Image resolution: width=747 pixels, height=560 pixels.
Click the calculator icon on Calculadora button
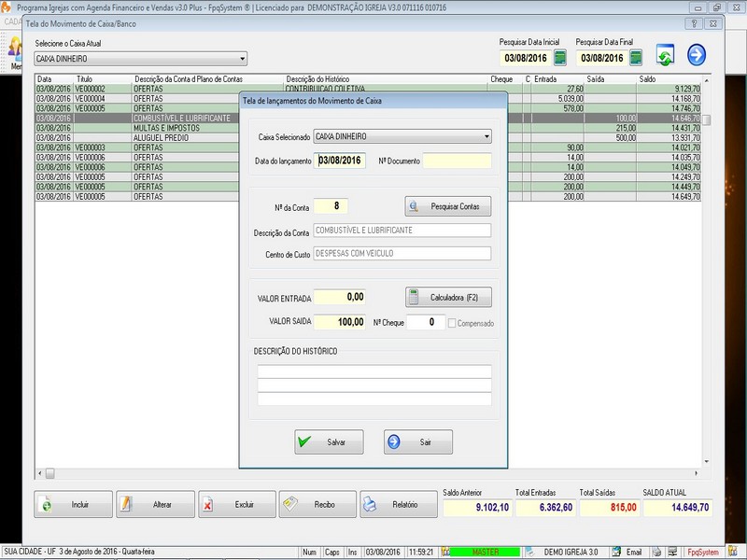coord(414,297)
